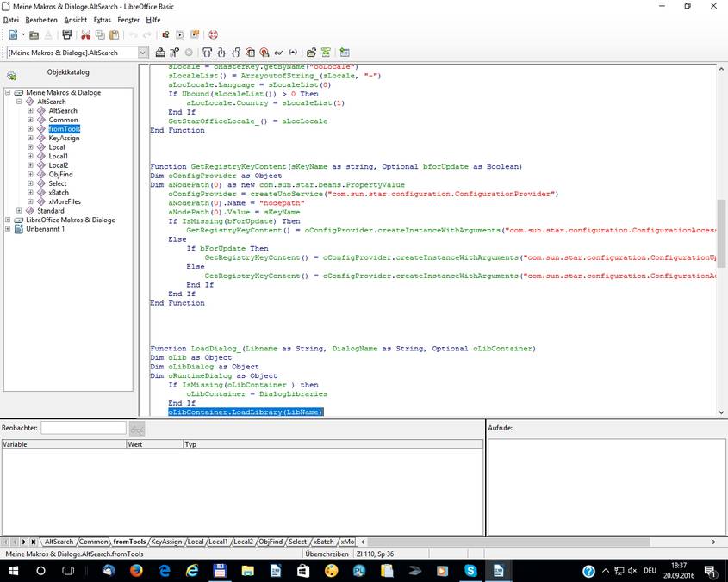The width and height of the screenshot is (728, 582).
Task: Select the ObjFind module in the tree
Action: click(x=61, y=174)
